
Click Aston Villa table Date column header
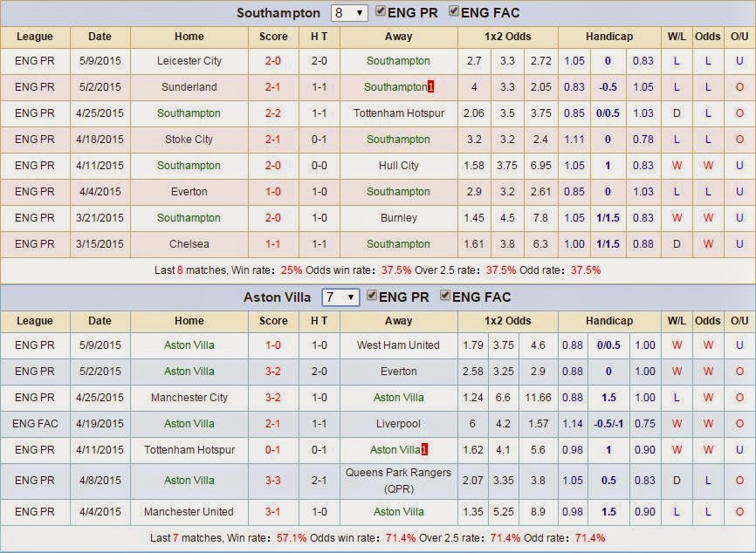point(100,321)
